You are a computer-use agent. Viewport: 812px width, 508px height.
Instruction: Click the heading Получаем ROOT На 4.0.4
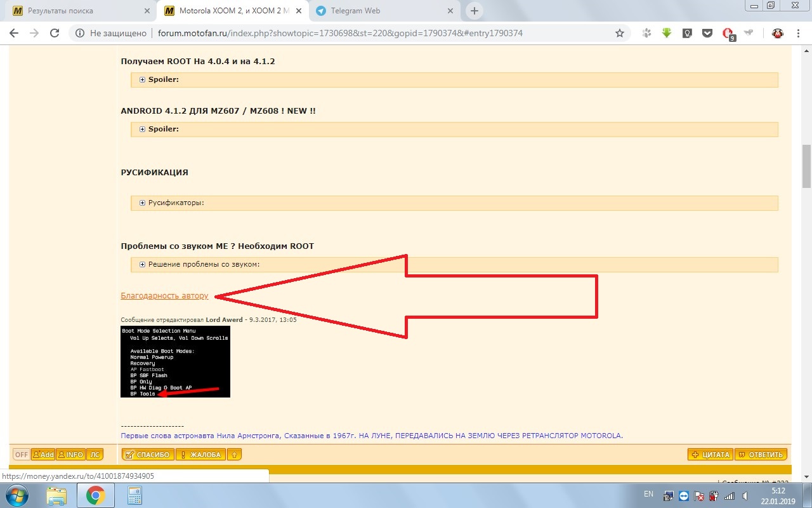point(198,62)
